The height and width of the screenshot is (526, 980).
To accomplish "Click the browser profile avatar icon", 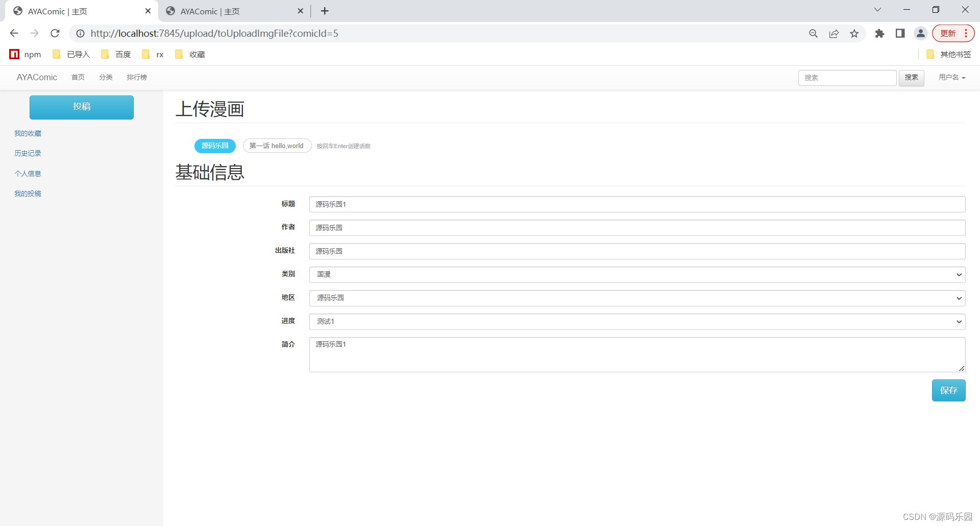I will 920,33.
